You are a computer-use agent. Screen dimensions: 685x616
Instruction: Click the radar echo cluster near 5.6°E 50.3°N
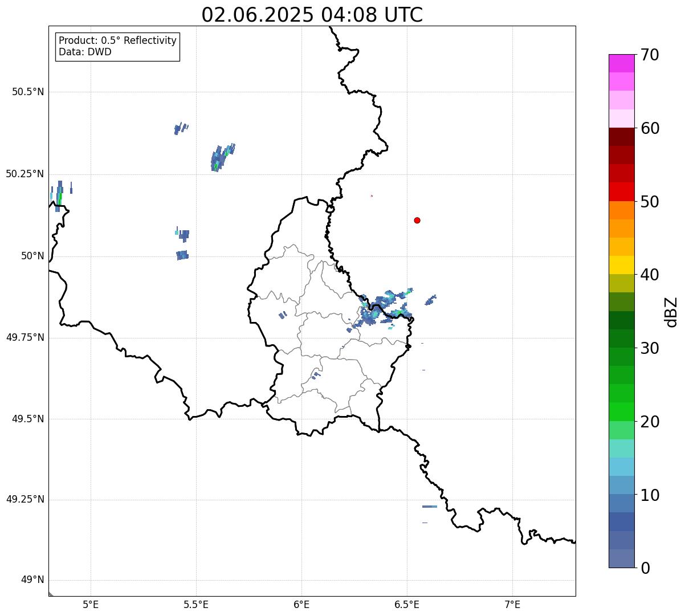click(222, 158)
